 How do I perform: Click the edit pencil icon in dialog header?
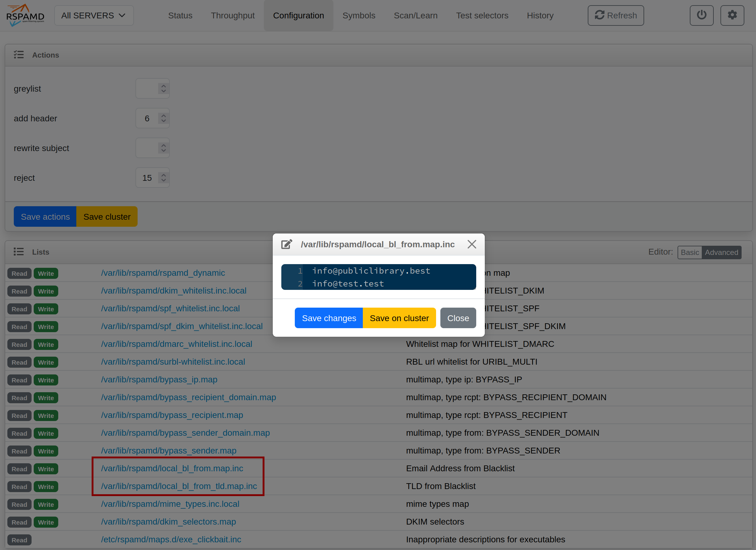point(286,244)
